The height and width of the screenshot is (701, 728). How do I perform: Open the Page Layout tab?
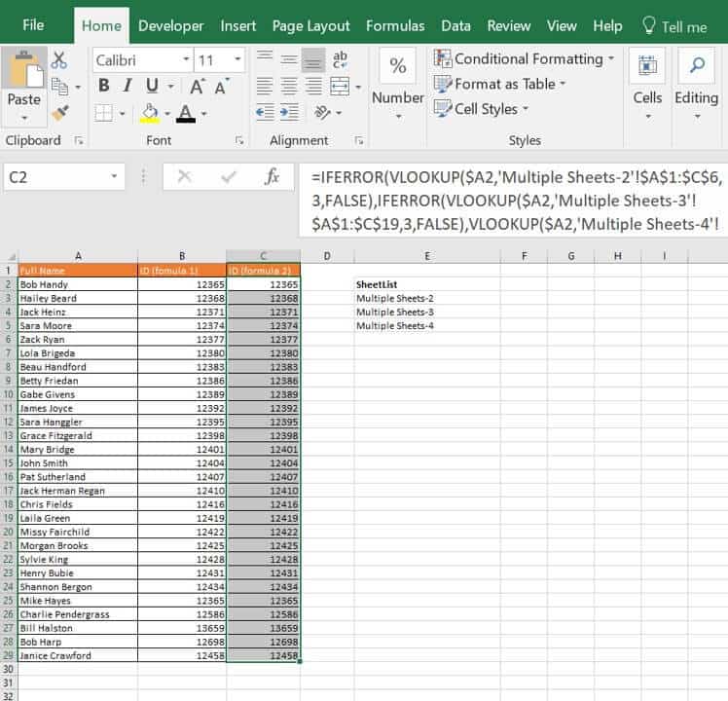click(x=310, y=26)
